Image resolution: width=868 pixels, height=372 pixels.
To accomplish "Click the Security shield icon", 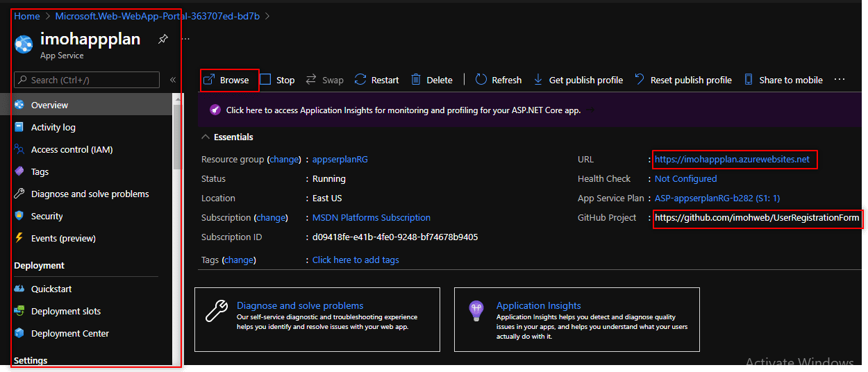I will point(19,216).
